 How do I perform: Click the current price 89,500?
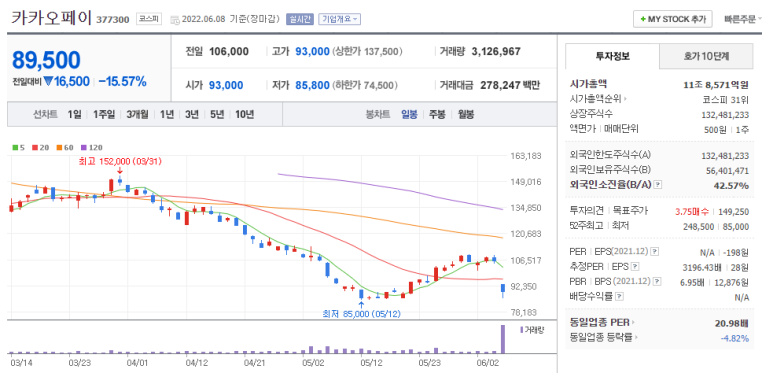coord(46,60)
